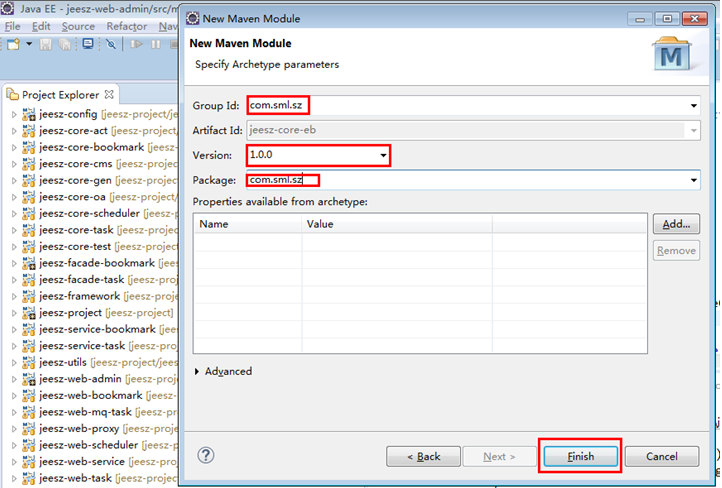Click the Value column header

coord(397,224)
